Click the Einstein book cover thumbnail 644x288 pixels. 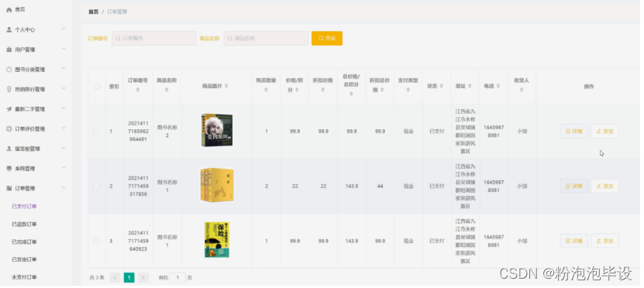[x=217, y=131]
